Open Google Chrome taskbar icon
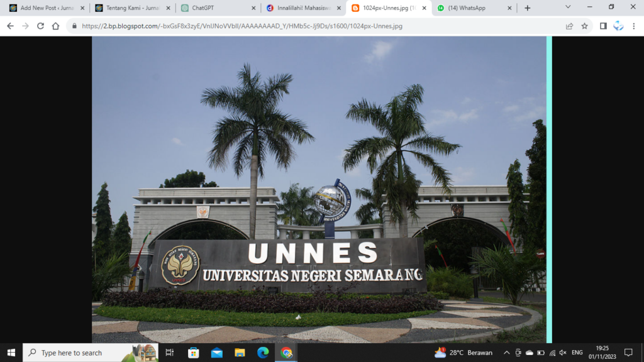 (286, 353)
